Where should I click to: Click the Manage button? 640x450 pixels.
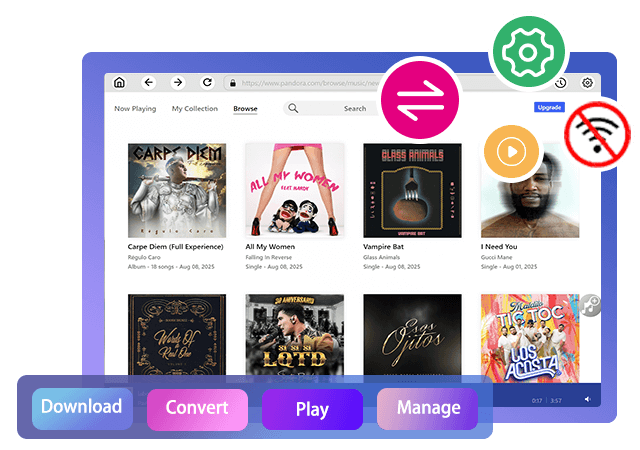tap(428, 408)
